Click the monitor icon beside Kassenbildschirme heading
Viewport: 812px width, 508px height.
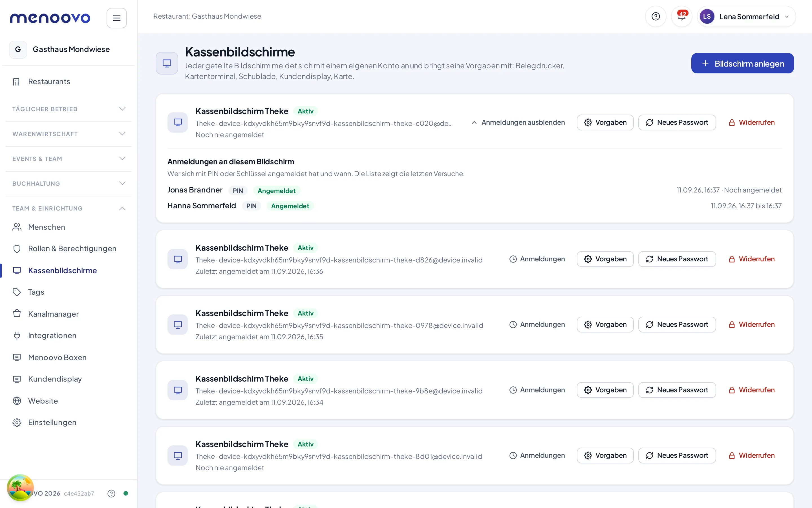tap(167, 63)
